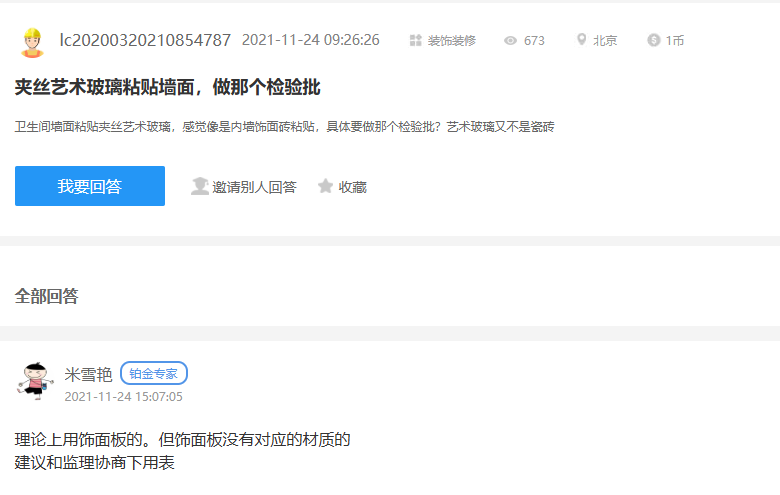Open the 装饰装修 category link
This screenshot has height=495, width=780.
coord(451,41)
